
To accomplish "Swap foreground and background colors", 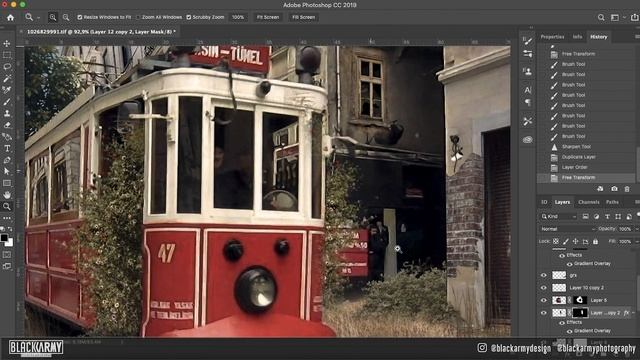I will 10,229.
